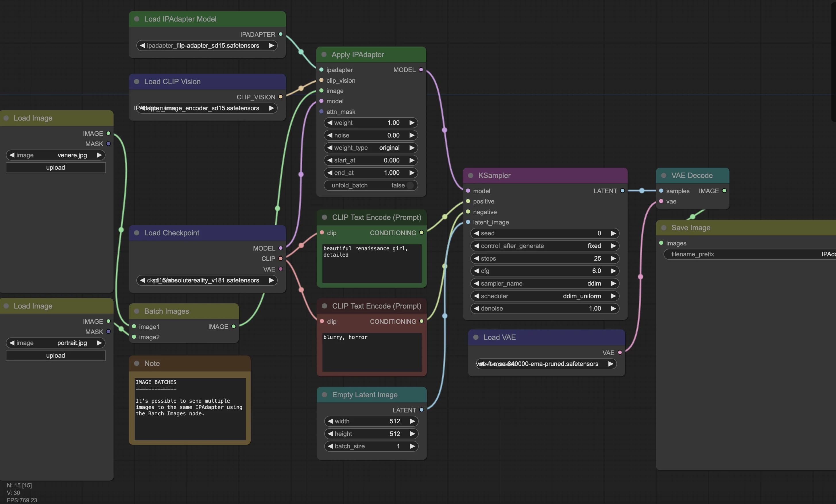Open the control_after_generate fixed dropdown
Screen dimensions: 836x504
(x=545, y=246)
